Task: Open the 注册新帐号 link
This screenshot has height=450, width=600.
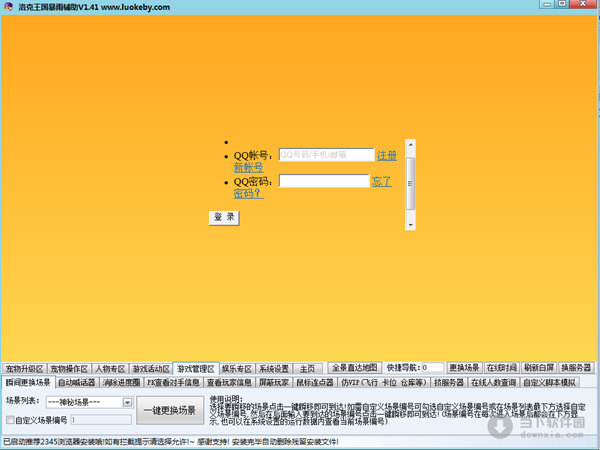Action: 386,156
